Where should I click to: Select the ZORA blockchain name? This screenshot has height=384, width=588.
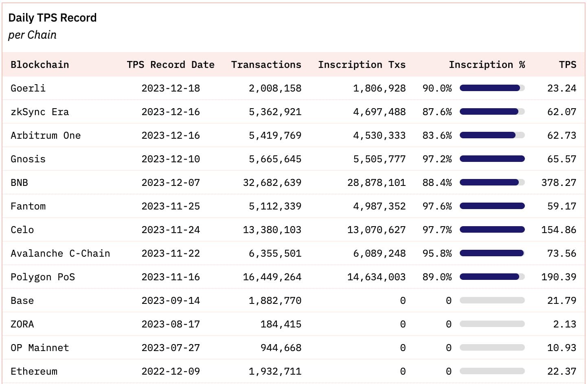click(22, 324)
